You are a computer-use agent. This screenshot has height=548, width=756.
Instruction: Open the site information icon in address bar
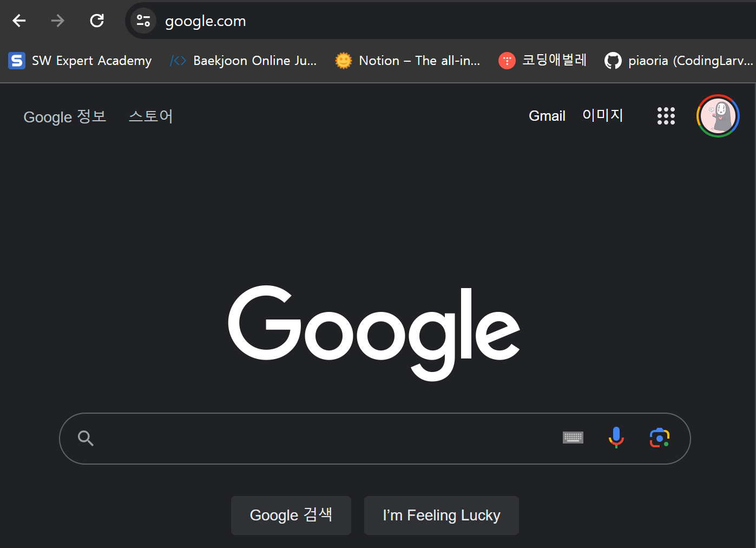[143, 21]
